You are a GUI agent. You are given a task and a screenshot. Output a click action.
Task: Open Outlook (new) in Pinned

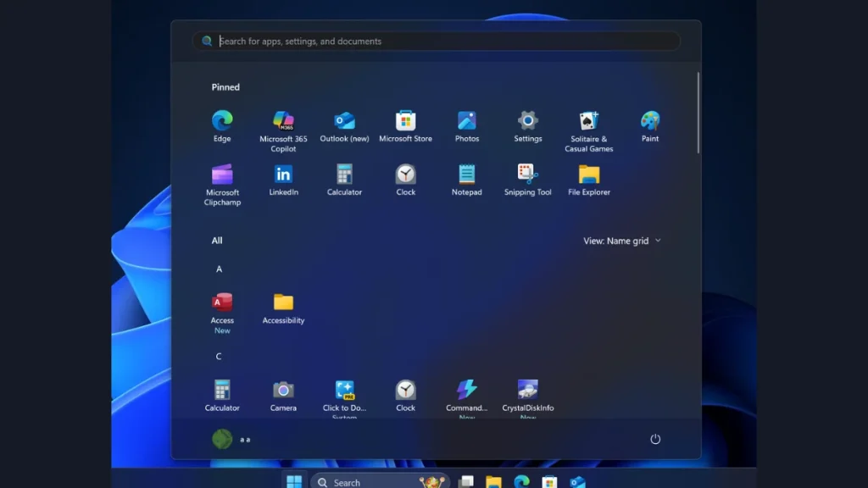coord(344,127)
